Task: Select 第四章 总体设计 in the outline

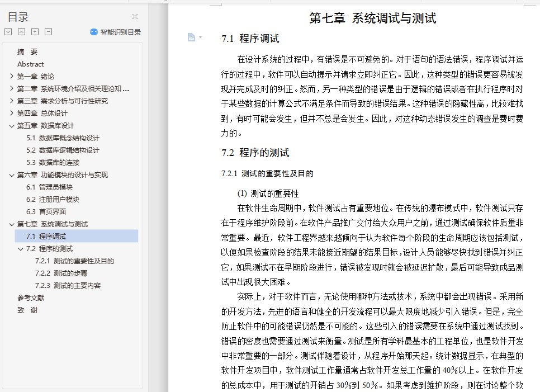Action: pos(42,114)
